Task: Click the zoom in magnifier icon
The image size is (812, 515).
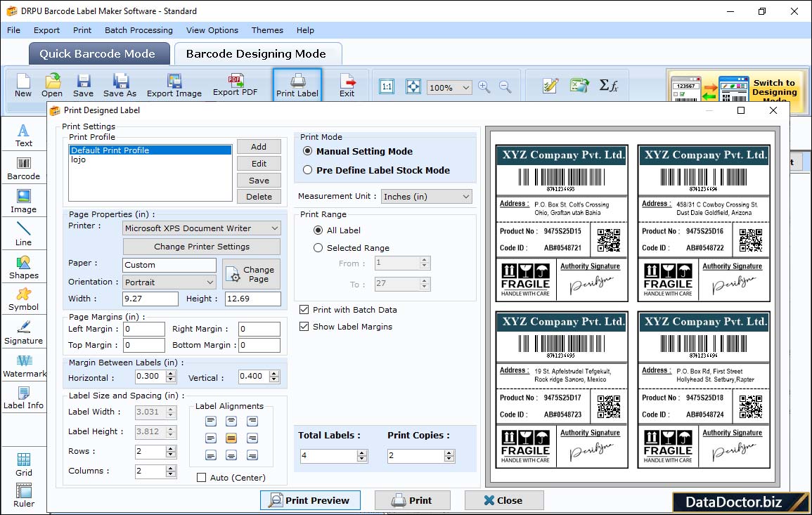Action: point(484,86)
